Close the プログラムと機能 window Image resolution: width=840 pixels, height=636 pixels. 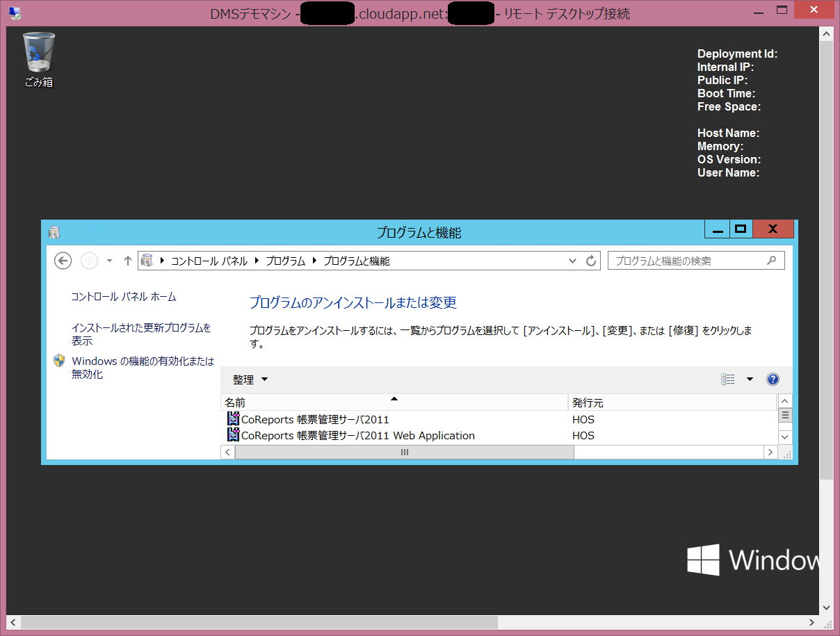(773, 229)
